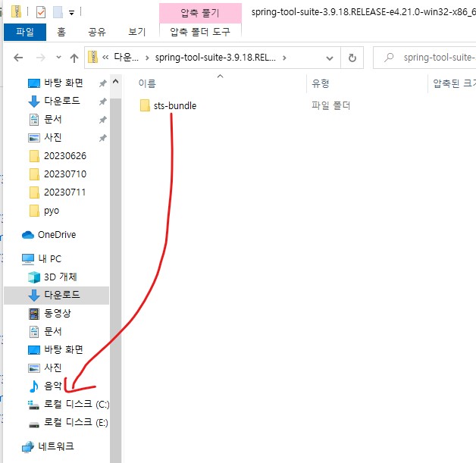Sort by the 이름 column header

[x=147, y=83]
